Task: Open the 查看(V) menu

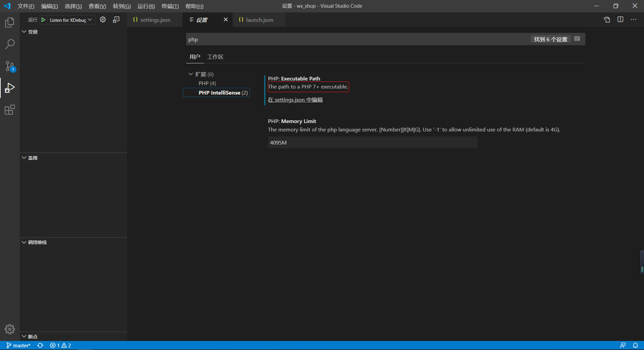Action: pyautogui.click(x=97, y=6)
